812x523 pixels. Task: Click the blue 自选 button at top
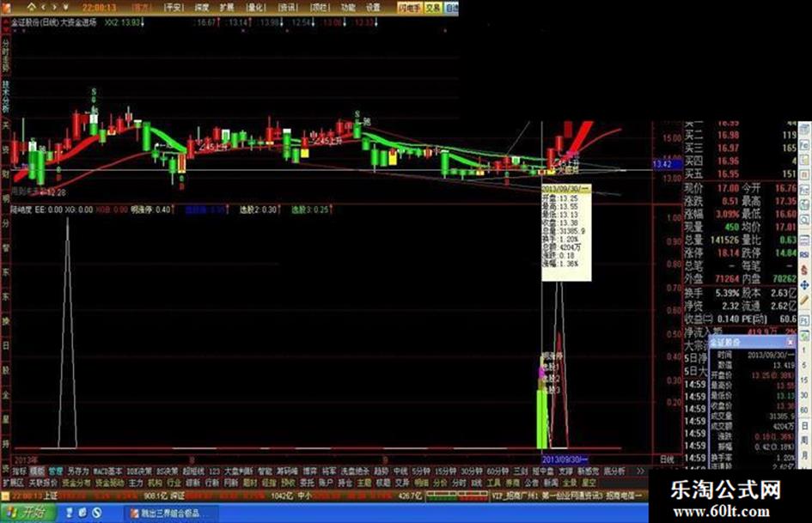pos(452,8)
